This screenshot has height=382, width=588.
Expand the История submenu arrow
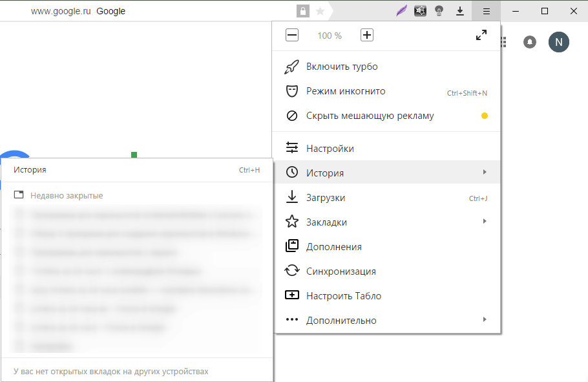[485, 172]
